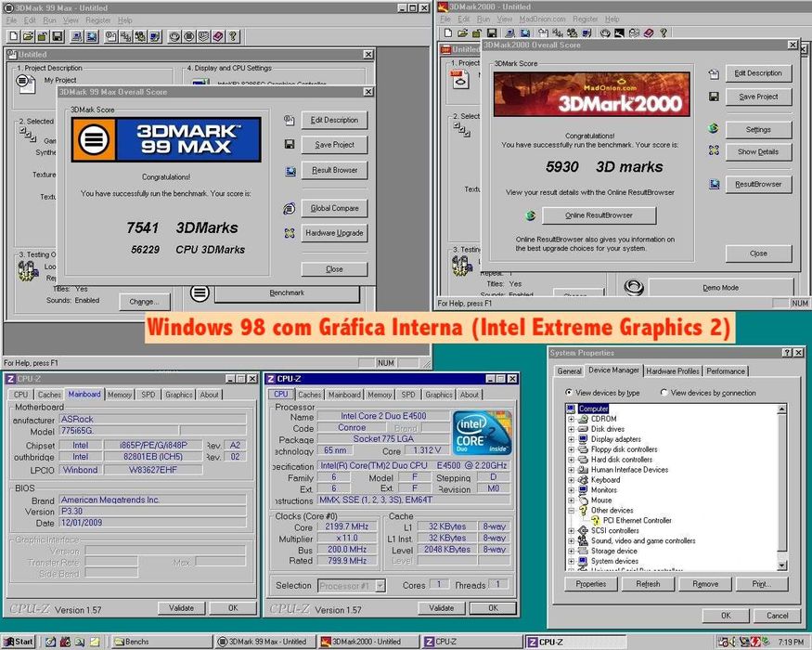Open the Run menu in 3DMark 99 Max
The image size is (812, 650).
[50, 20]
